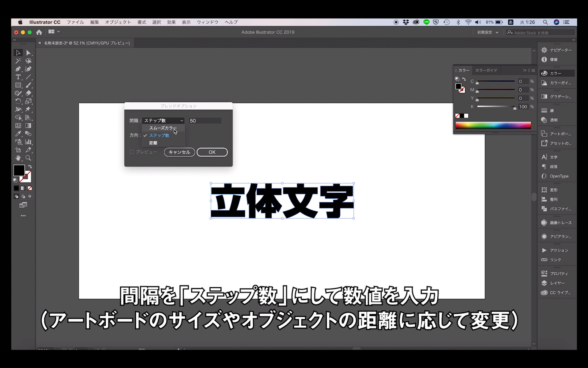Open the アピアランス panel
The width and height of the screenshot is (588, 368).
[557, 236]
